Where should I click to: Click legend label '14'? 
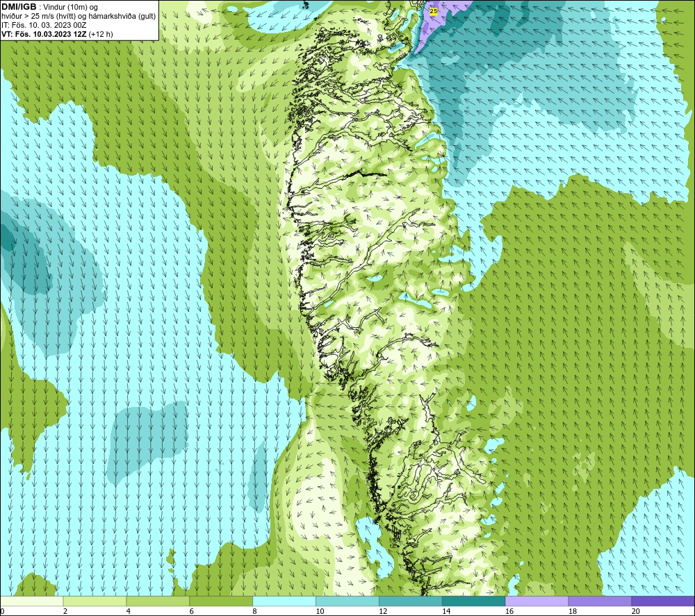pyautogui.click(x=446, y=611)
